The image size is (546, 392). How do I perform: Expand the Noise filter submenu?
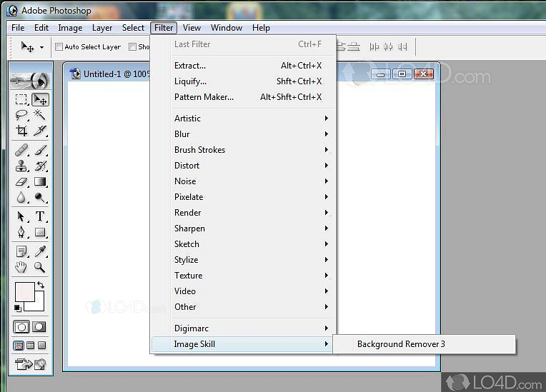point(243,181)
